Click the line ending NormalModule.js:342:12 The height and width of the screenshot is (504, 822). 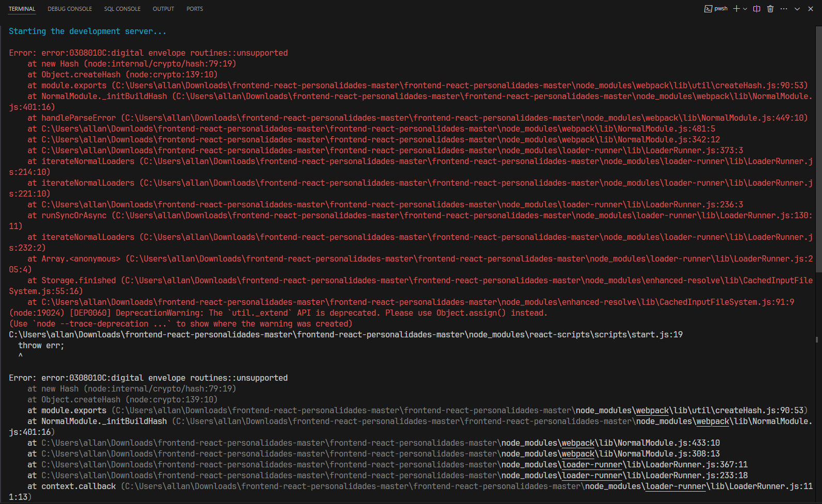[373, 140]
